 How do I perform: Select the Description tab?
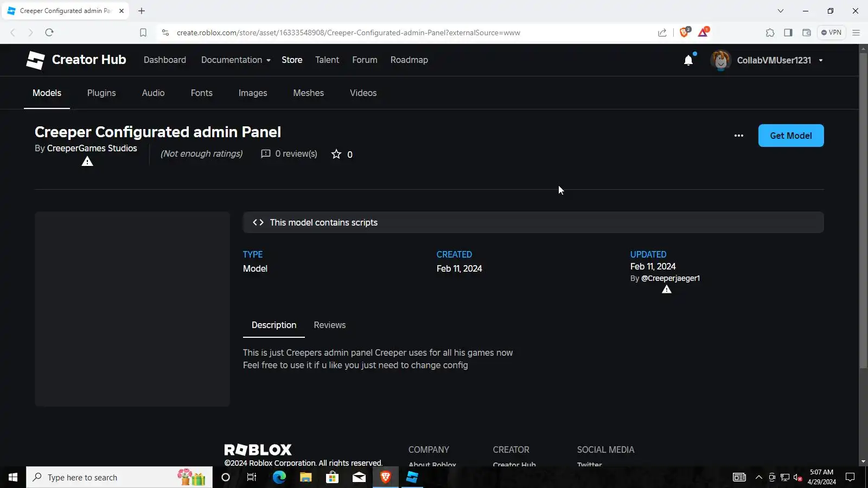[x=274, y=325]
